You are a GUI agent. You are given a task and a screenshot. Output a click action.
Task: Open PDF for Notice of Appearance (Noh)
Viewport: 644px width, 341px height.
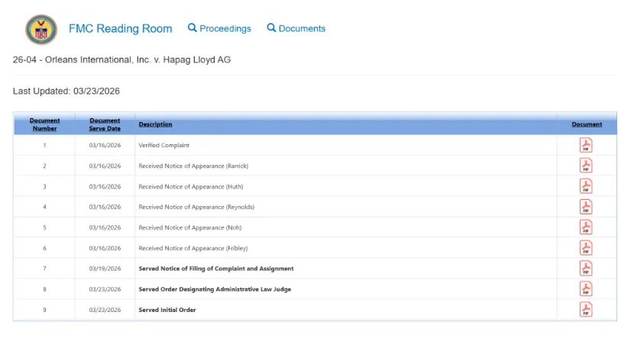[586, 227]
